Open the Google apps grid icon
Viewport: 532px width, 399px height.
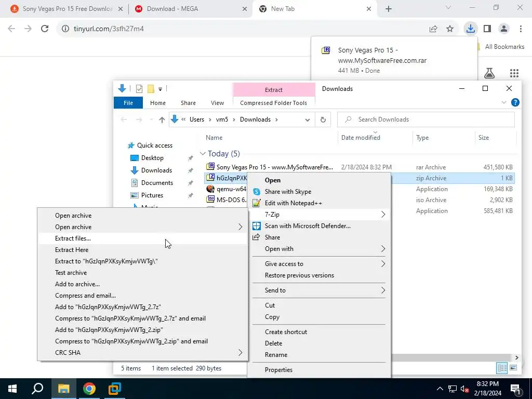pyautogui.click(x=514, y=73)
